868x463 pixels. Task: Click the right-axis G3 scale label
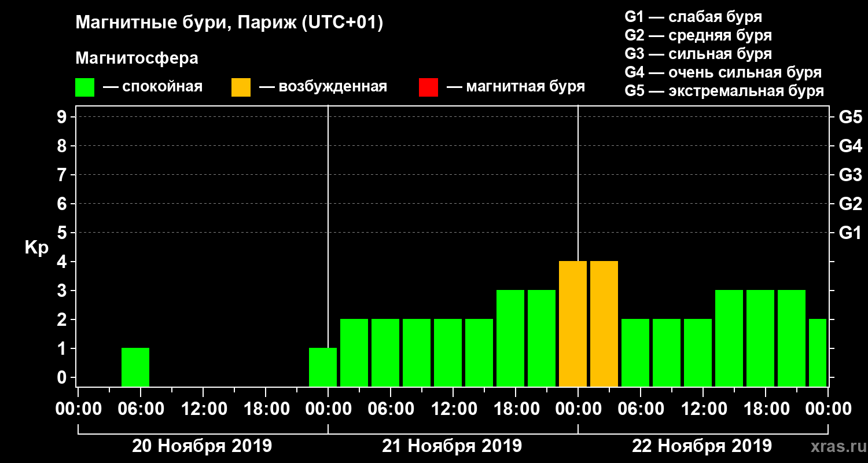[850, 175]
